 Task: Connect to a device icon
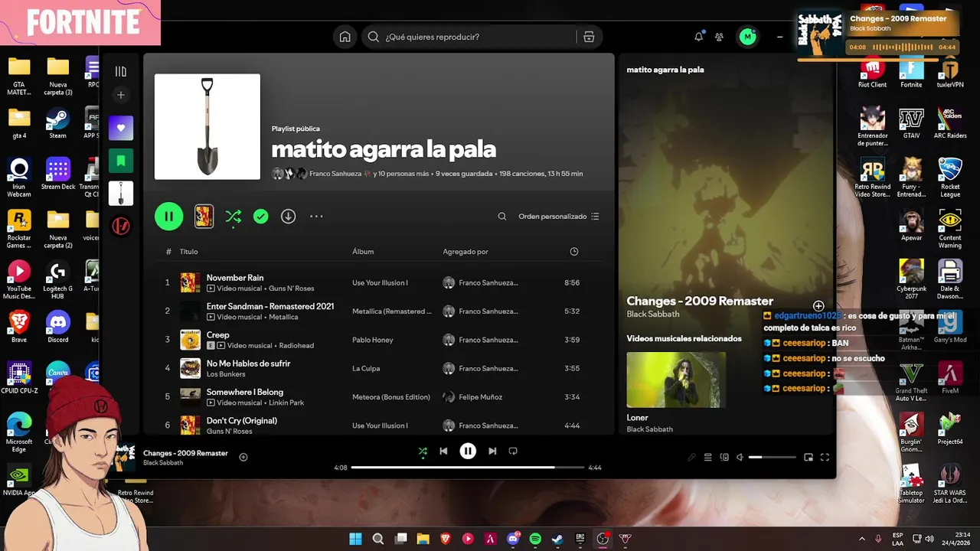[x=724, y=458]
